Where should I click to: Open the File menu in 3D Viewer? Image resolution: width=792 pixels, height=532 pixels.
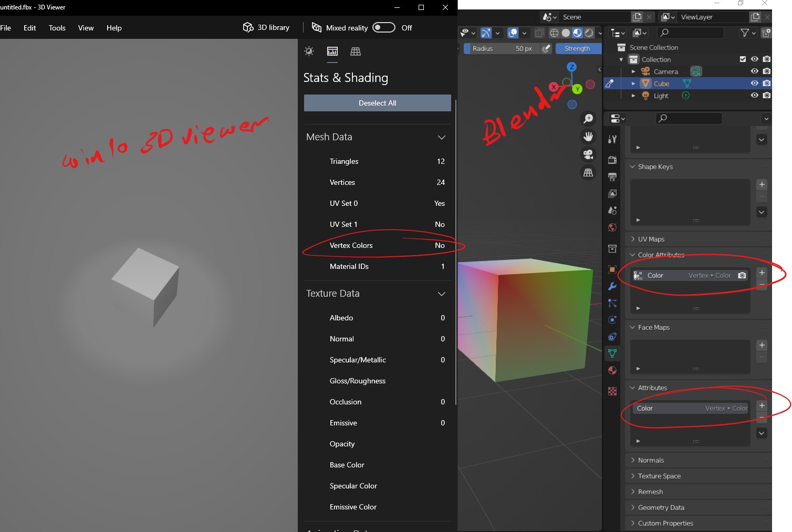(6, 28)
